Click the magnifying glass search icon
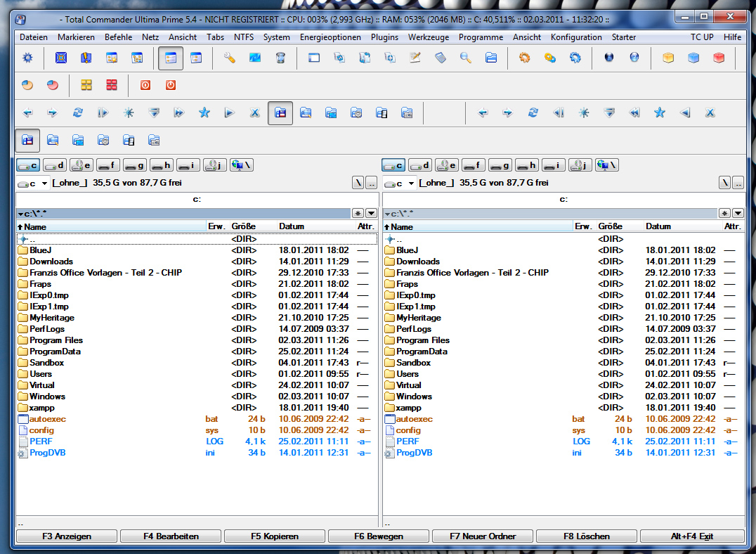 pyautogui.click(x=465, y=58)
